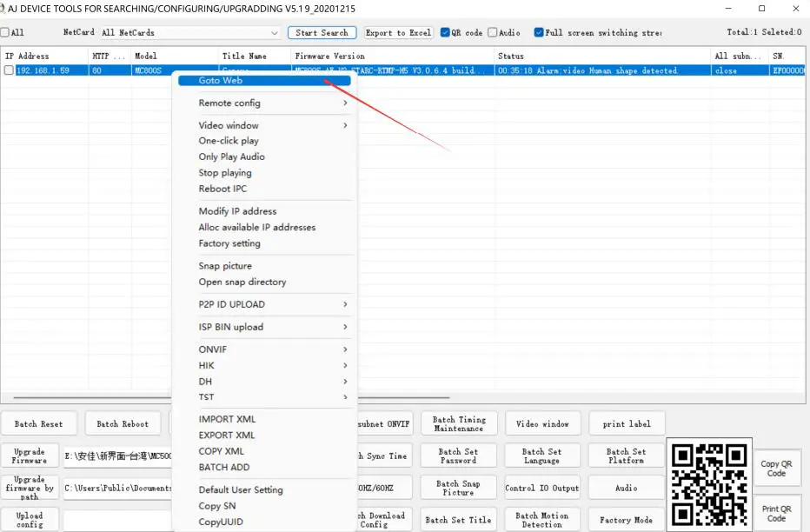Click the Batch Set Password button
The width and height of the screenshot is (810, 532).
click(458, 456)
